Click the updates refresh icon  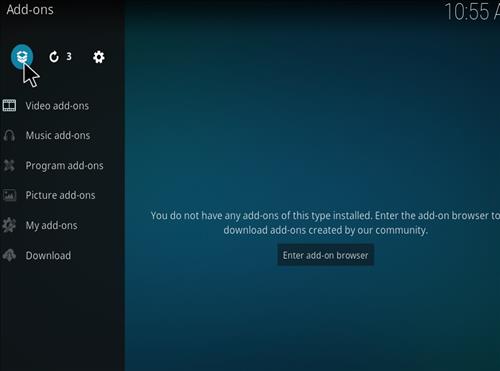pyautogui.click(x=54, y=57)
